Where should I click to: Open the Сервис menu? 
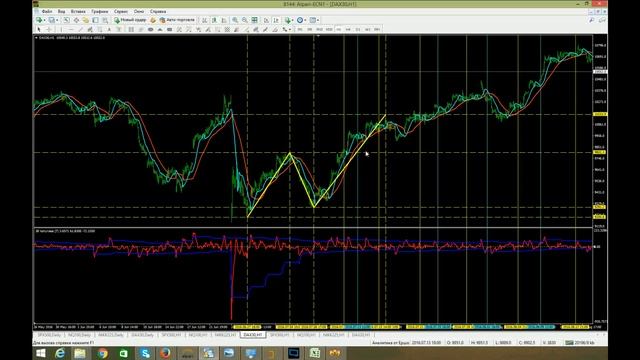pos(121,11)
